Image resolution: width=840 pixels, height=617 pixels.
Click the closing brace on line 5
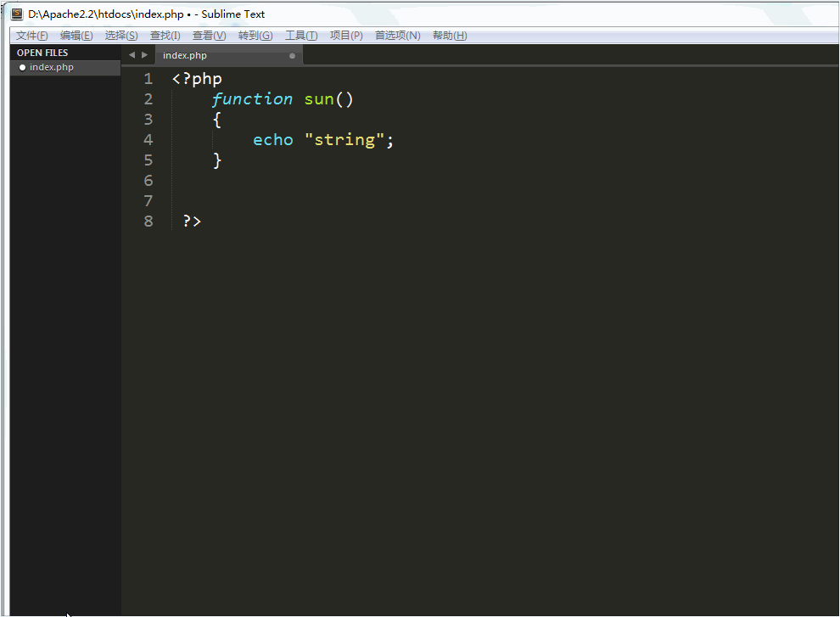(x=217, y=160)
